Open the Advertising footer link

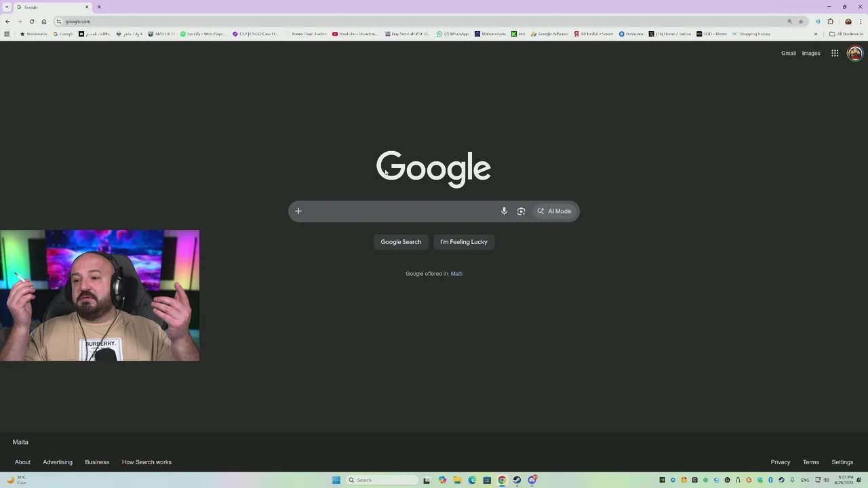(58, 462)
